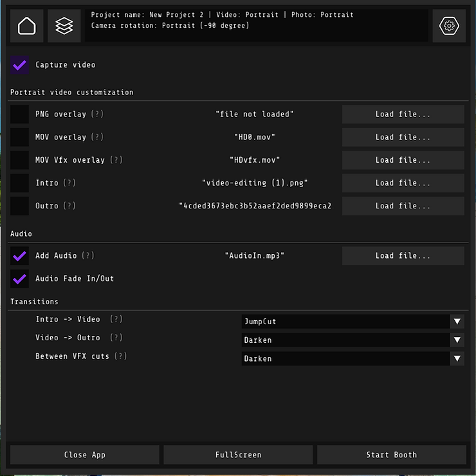Screen dimensions: 476x476
Task: Click MOV overlay help question mark
Action: 97,137
